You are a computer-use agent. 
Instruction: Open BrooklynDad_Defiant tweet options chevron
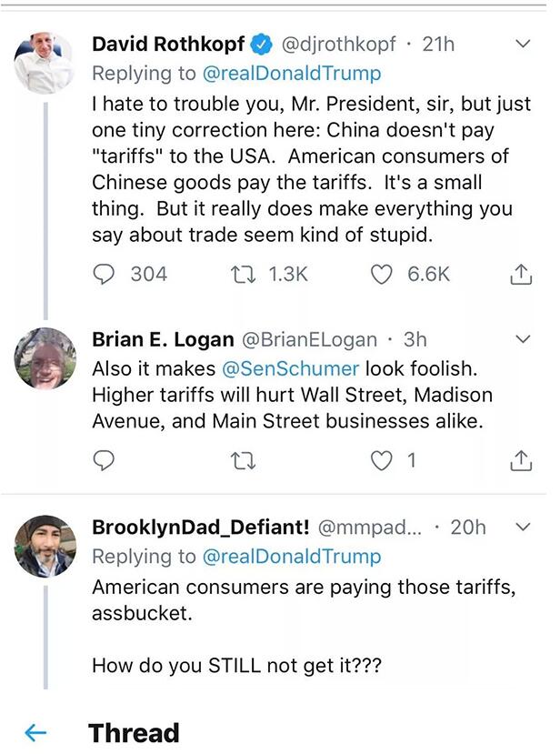[523, 527]
